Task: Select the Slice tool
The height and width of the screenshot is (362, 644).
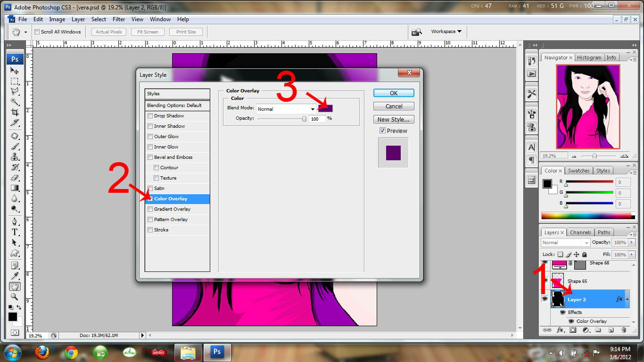Action: pos(15,123)
